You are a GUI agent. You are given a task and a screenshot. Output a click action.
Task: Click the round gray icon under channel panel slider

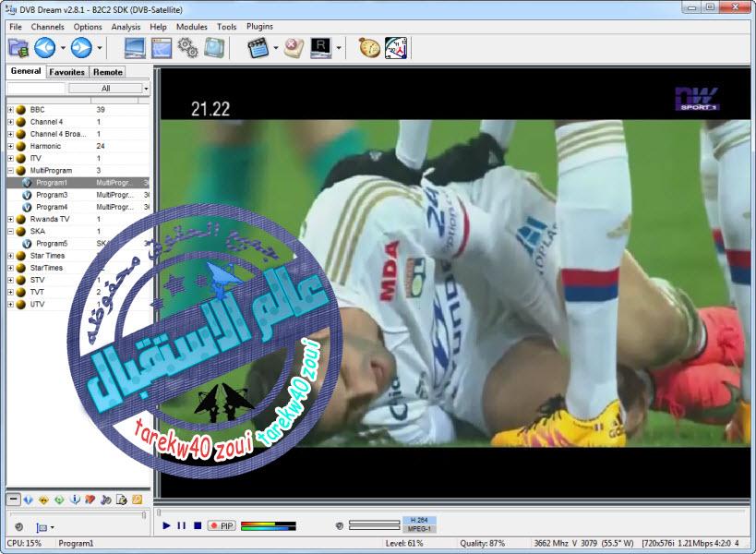click(x=18, y=527)
